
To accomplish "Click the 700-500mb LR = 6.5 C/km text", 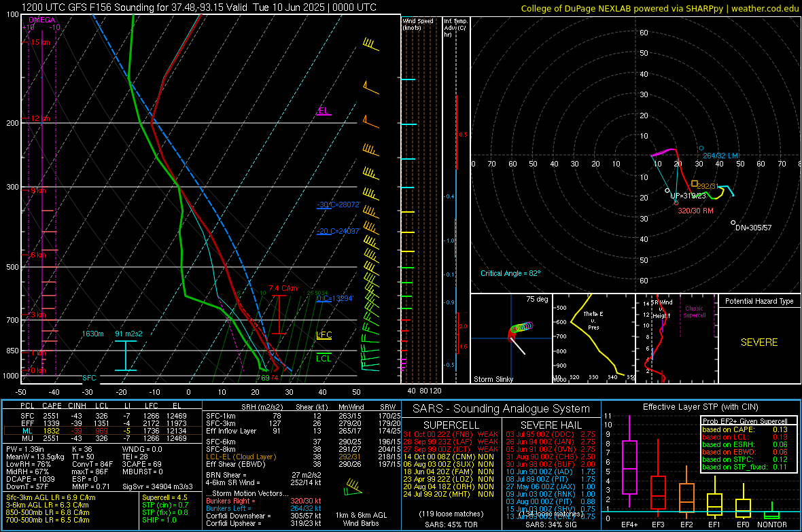I will point(48,520).
